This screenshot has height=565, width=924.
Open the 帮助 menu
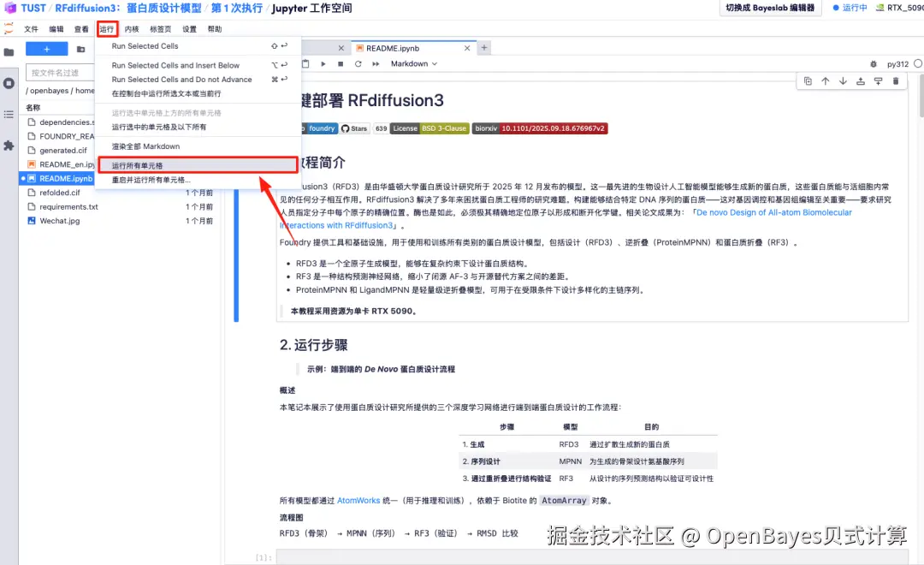tap(215, 29)
